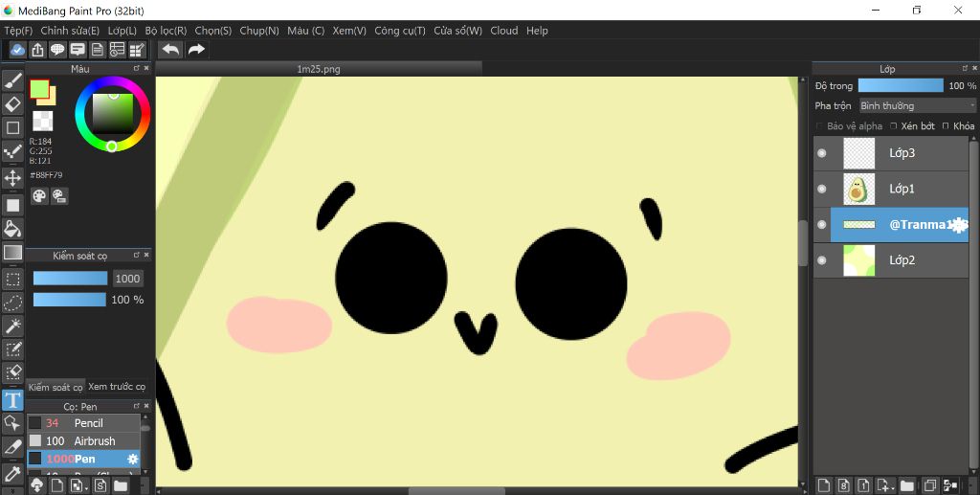Image resolution: width=980 pixels, height=495 pixels.
Task: Click the add brush from cloud icon
Action: 36,485
